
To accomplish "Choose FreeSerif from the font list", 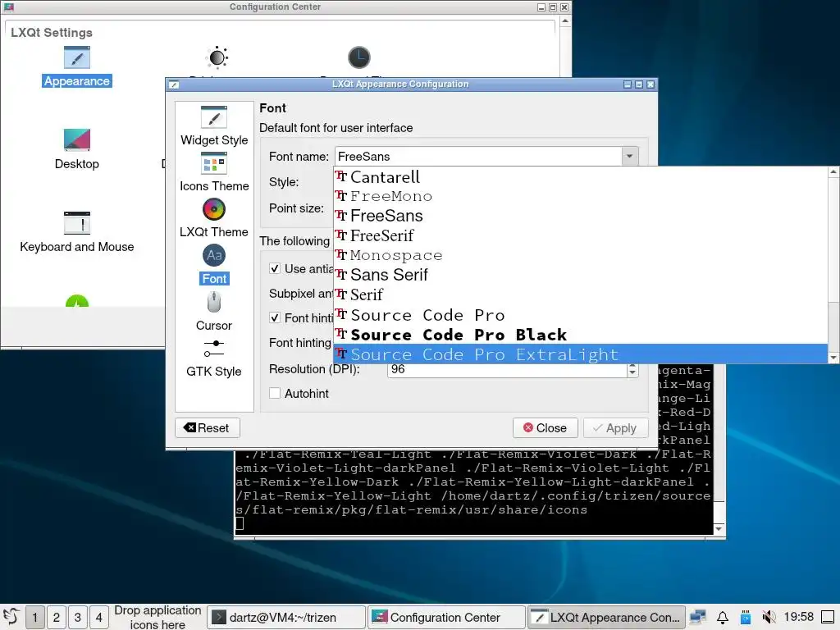I will click(x=581, y=235).
